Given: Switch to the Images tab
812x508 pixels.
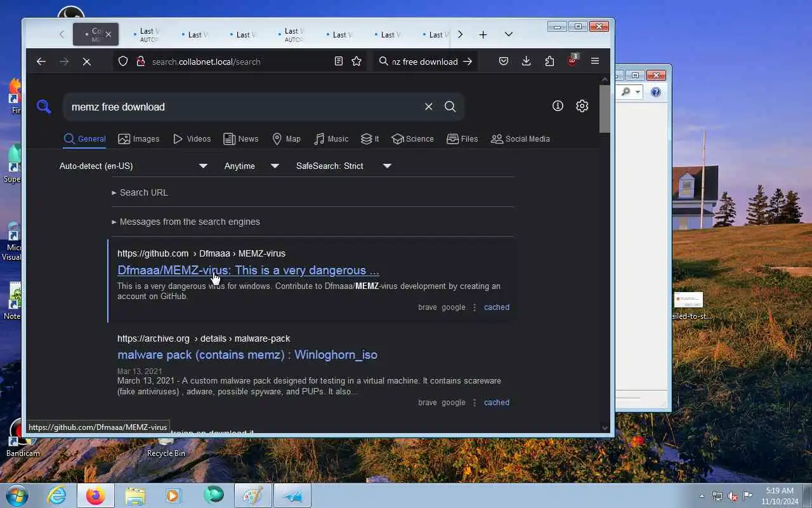Looking at the screenshot, I should 139,139.
